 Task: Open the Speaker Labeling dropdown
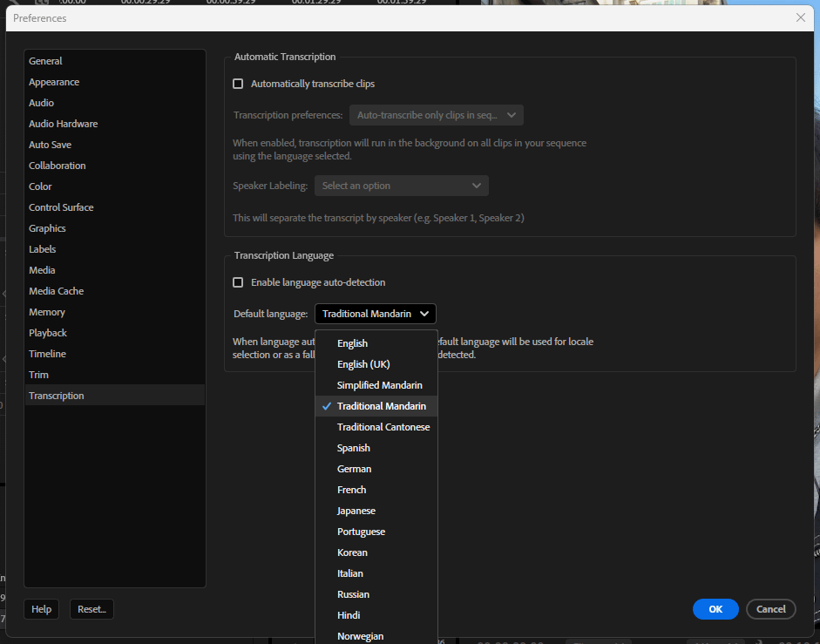tap(401, 186)
